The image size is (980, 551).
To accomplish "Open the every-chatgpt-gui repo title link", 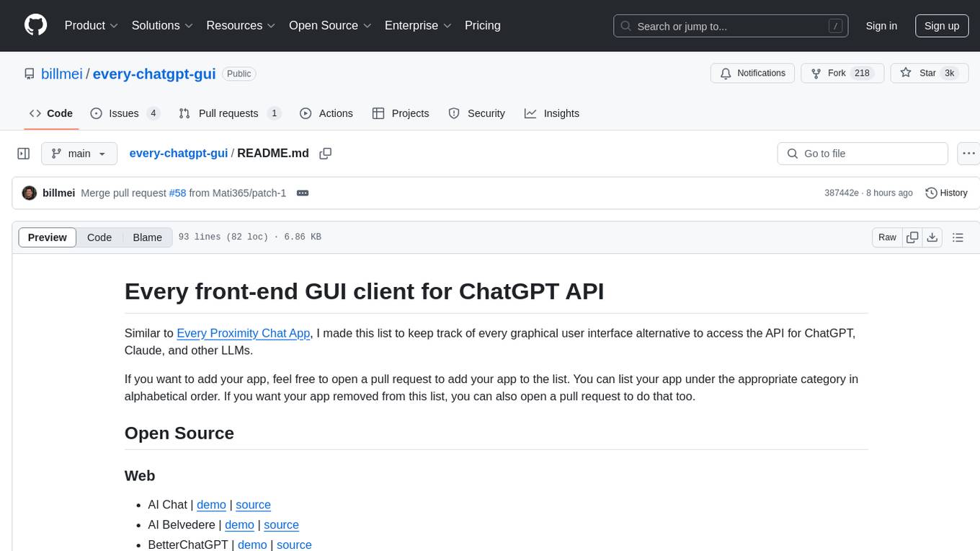I will point(154,74).
